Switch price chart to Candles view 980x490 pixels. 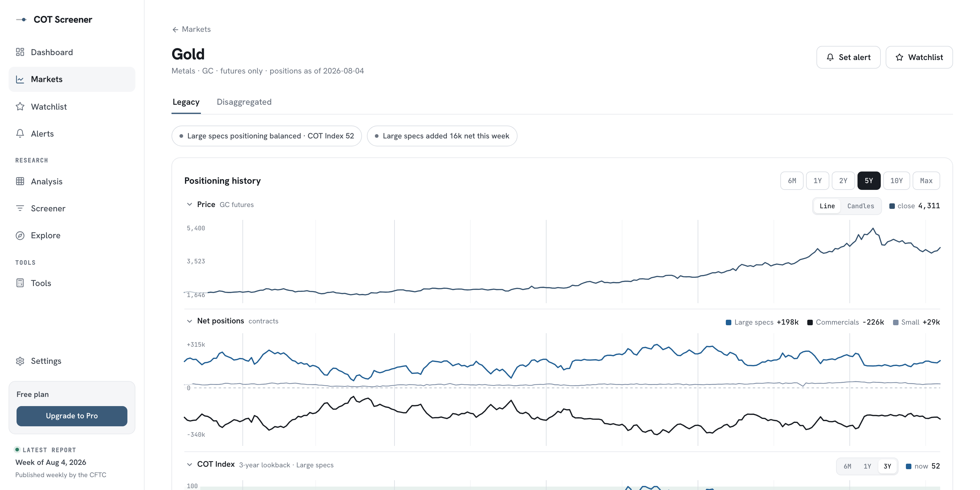pyautogui.click(x=861, y=206)
